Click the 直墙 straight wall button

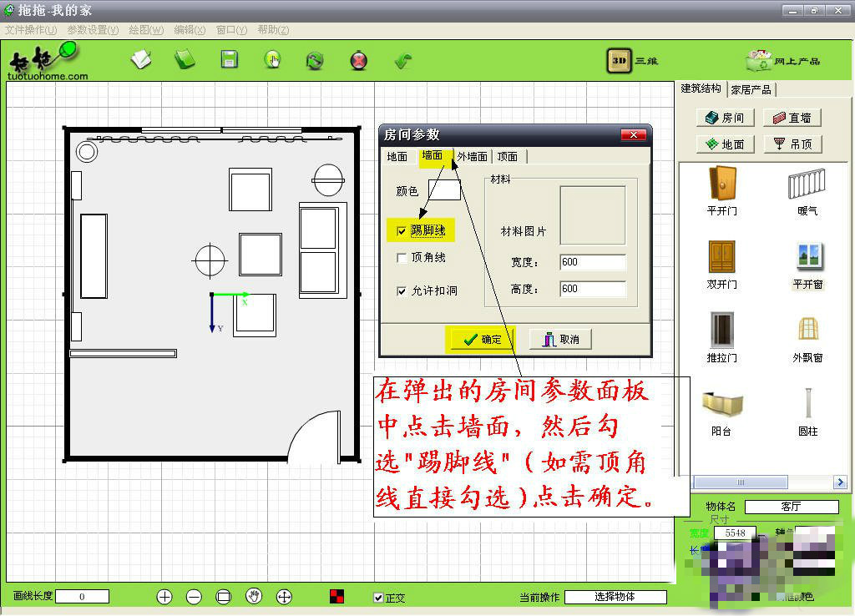pyautogui.click(x=792, y=118)
